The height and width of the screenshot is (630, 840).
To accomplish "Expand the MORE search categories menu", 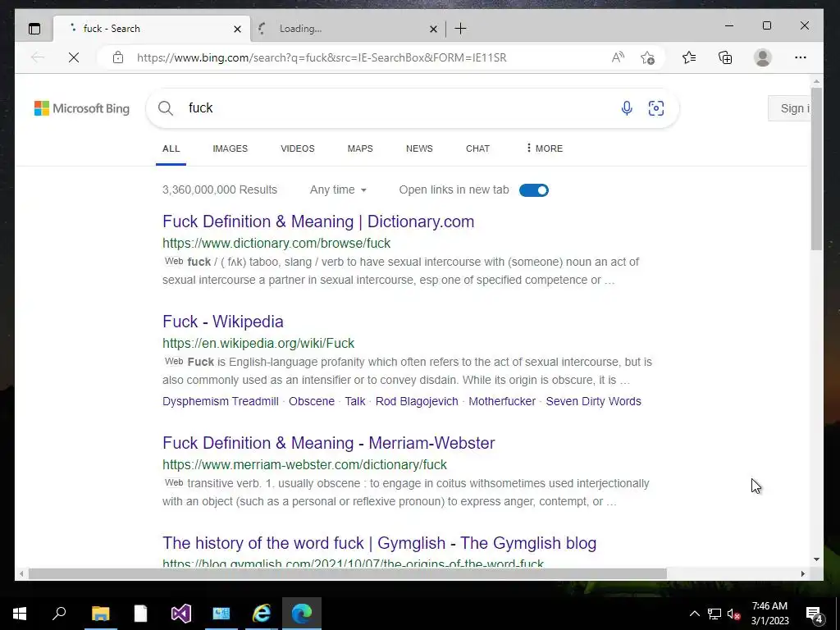I will 545,149.
